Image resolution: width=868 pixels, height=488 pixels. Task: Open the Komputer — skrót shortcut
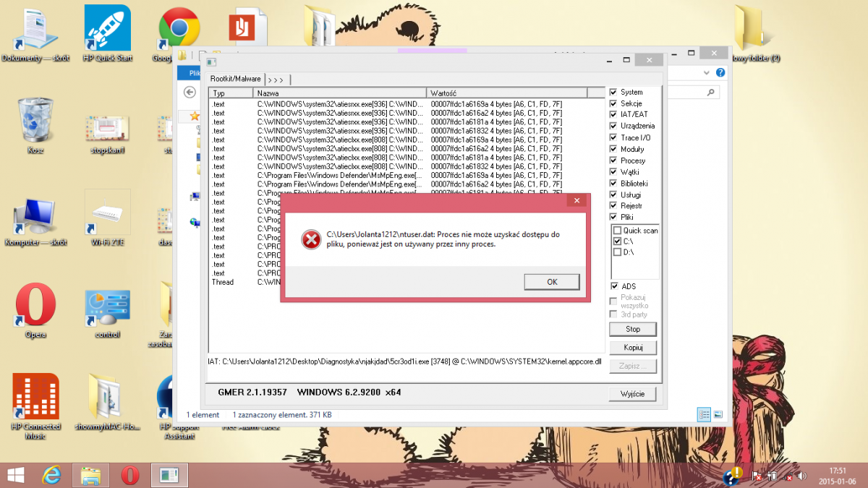[x=35, y=221]
